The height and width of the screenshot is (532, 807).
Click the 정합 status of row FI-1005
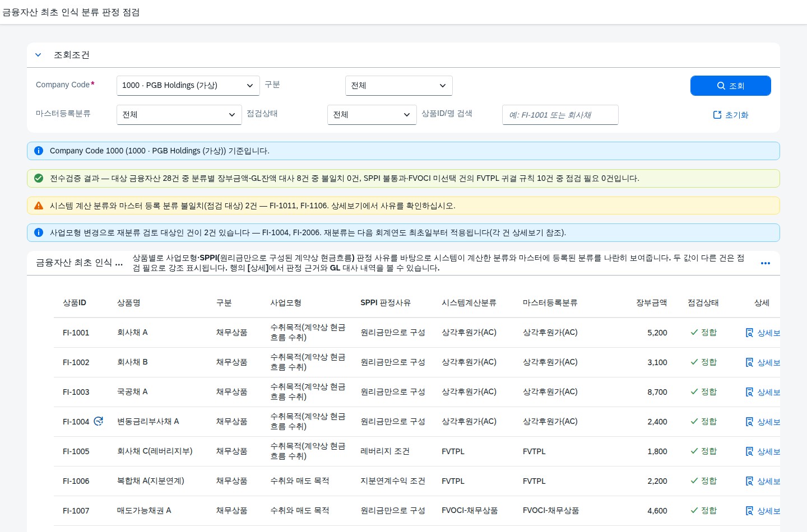click(703, 451)
